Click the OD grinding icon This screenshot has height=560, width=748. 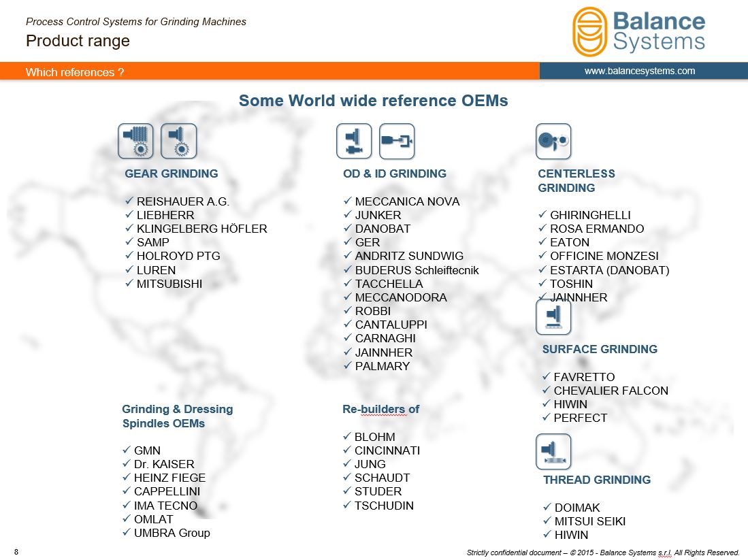[354, 141]
